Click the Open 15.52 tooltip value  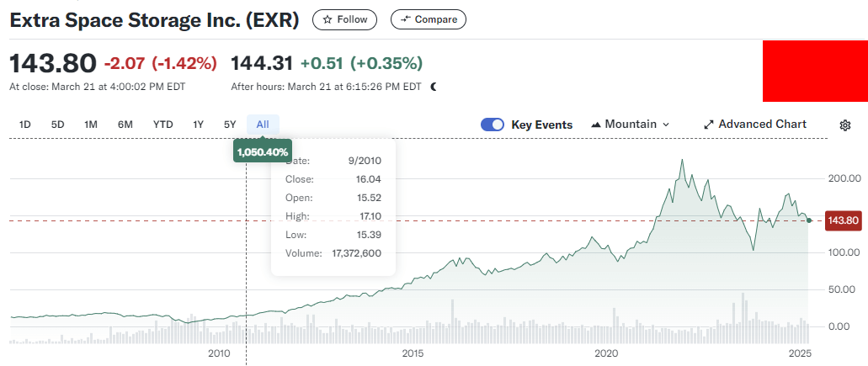pyautogui.click(x=370, y=198)
